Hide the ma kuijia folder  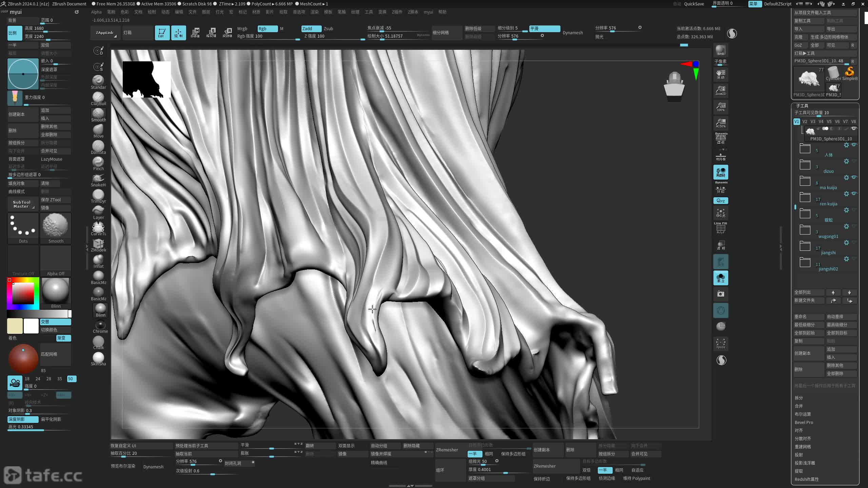coord(854,177)
